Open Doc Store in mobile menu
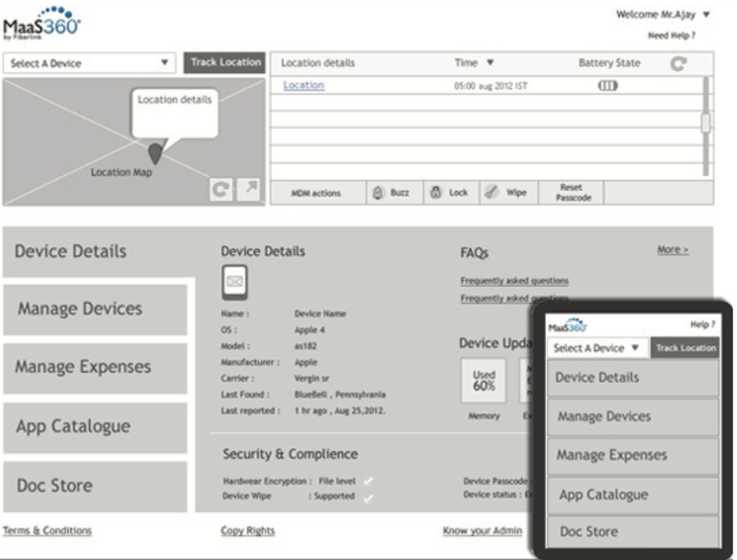737x560 pixels. pos(633,532)
